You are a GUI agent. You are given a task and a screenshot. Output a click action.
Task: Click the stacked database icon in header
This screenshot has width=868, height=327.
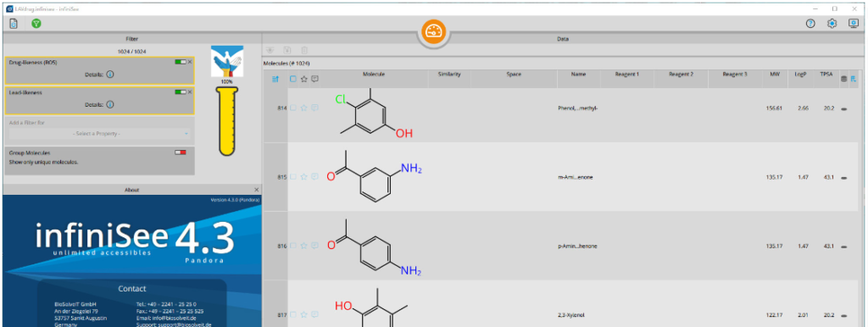coord(843,79)
